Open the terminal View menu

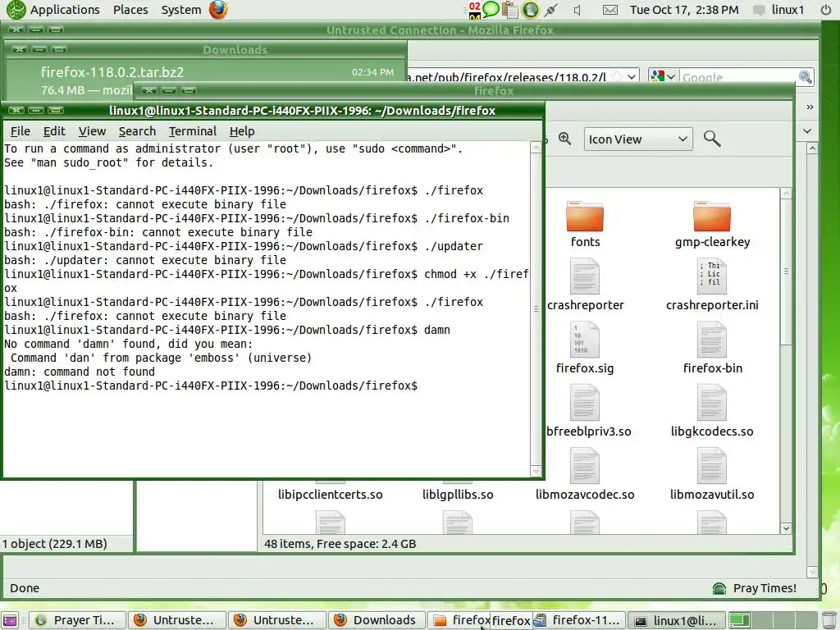click(x=92, y=131)
